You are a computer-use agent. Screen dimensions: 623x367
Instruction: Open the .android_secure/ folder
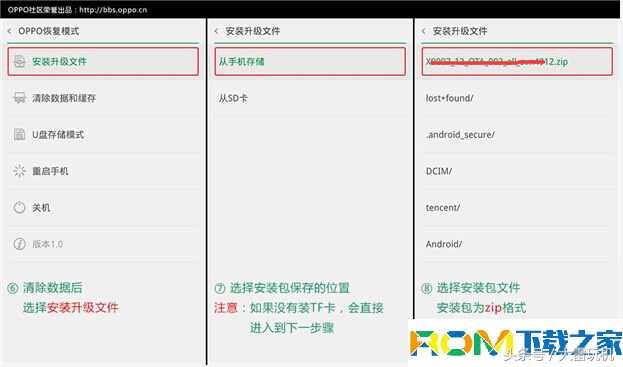pos(517,135)
